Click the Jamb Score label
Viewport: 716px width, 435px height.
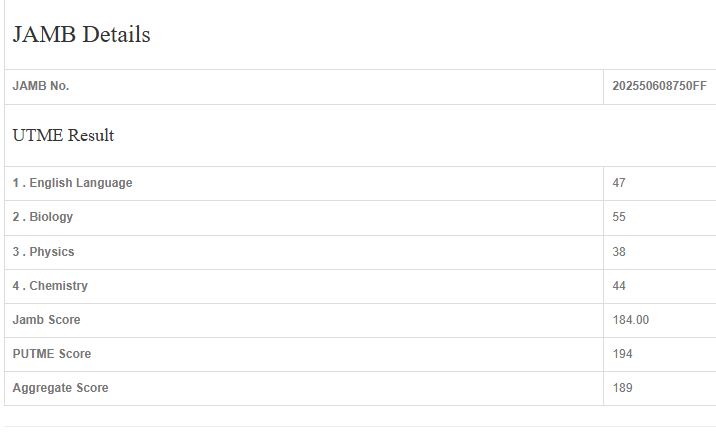point(46,320)
